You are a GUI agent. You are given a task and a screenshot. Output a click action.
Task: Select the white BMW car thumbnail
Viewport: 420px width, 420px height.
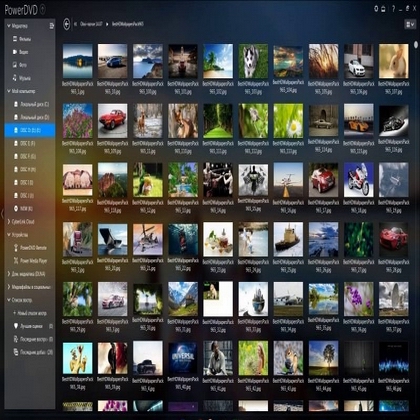(358, 61)
